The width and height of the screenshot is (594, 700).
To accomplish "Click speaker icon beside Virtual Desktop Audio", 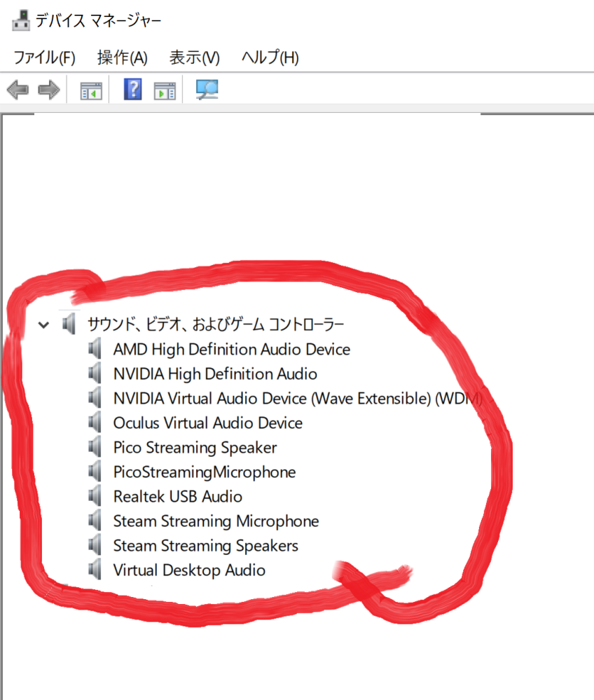I will pos(95,570).
